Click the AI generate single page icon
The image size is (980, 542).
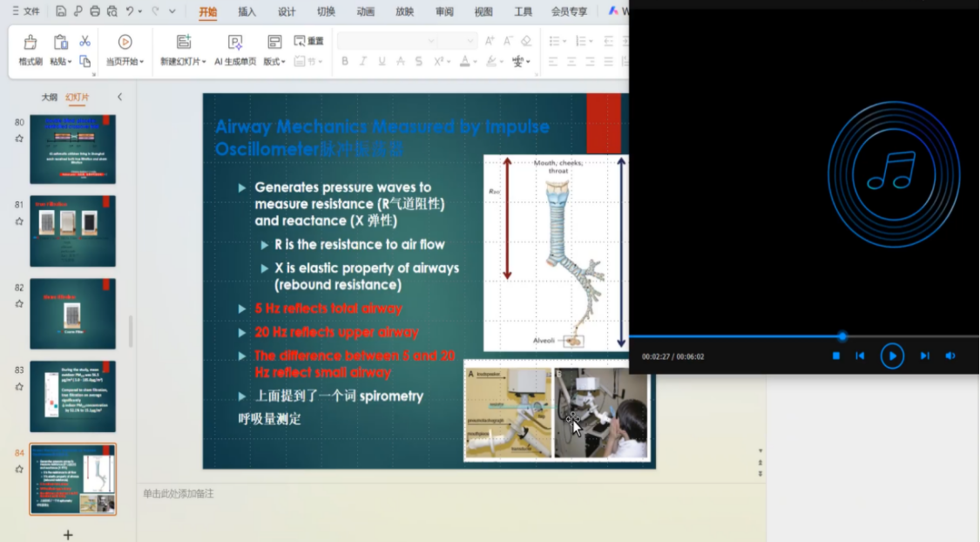235,43
